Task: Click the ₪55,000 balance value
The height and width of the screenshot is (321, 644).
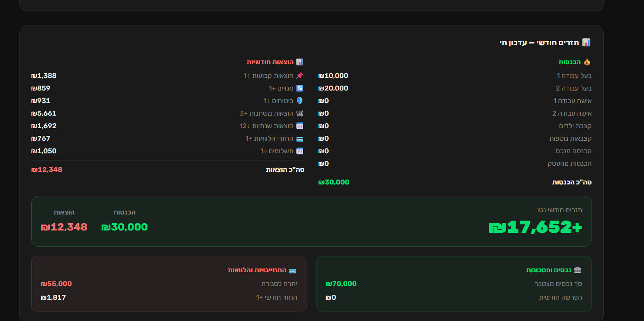Action: 56,284
